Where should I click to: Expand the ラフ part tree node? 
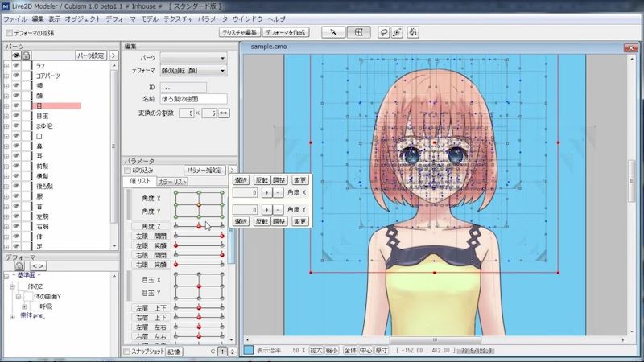click(x=6, y=66)
